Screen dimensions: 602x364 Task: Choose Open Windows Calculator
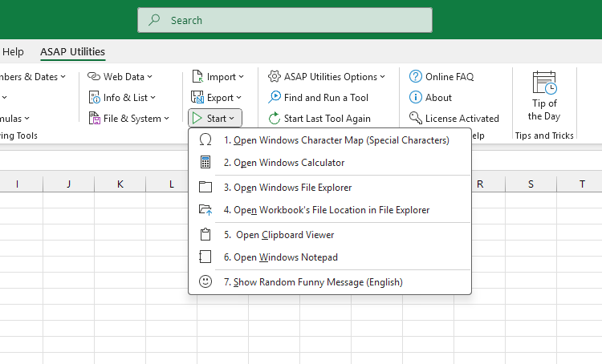[330, 163]
